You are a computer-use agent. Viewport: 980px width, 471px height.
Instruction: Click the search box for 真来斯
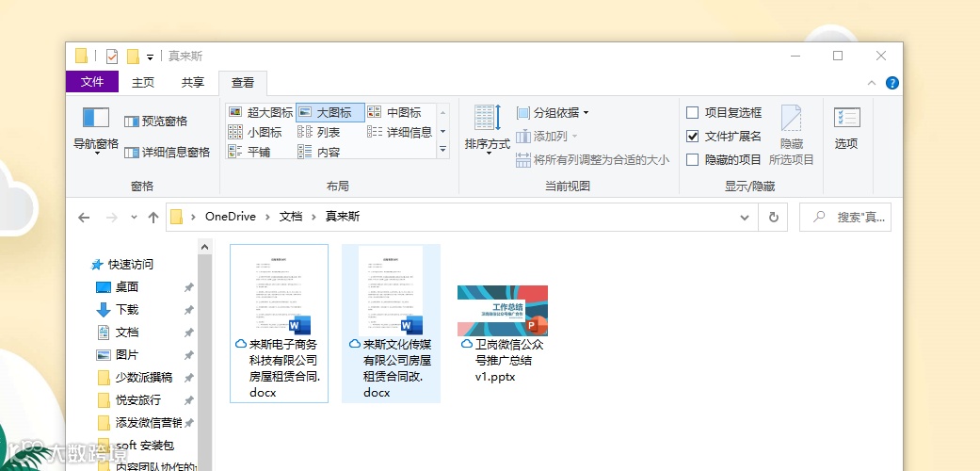point(845,217)
